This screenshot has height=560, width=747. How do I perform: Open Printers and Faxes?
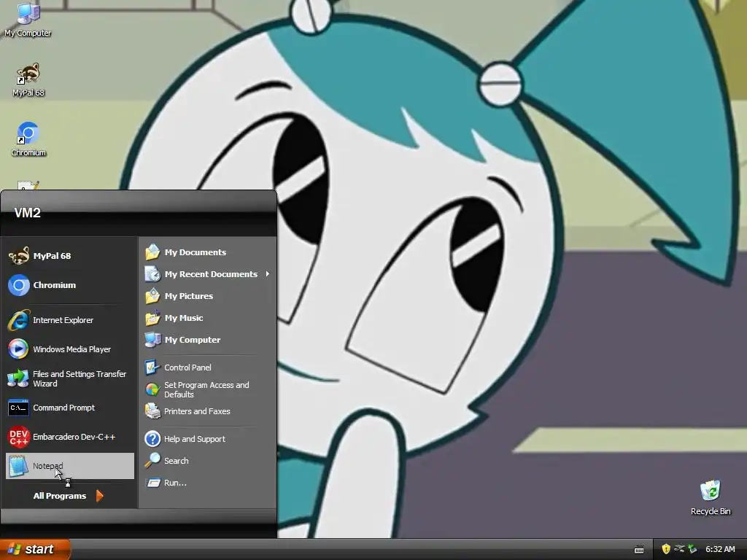tap(208, 411)
